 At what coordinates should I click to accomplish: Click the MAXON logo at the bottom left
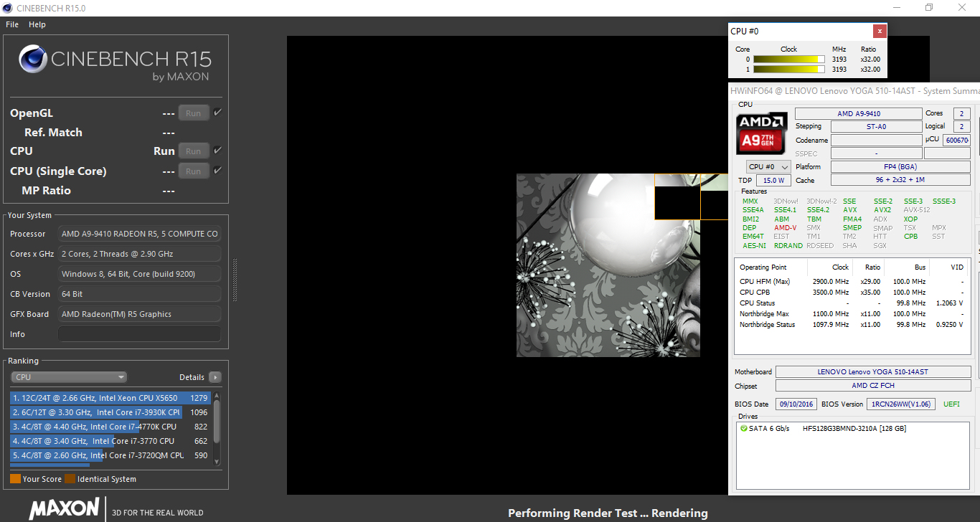(x=64, y=509)
